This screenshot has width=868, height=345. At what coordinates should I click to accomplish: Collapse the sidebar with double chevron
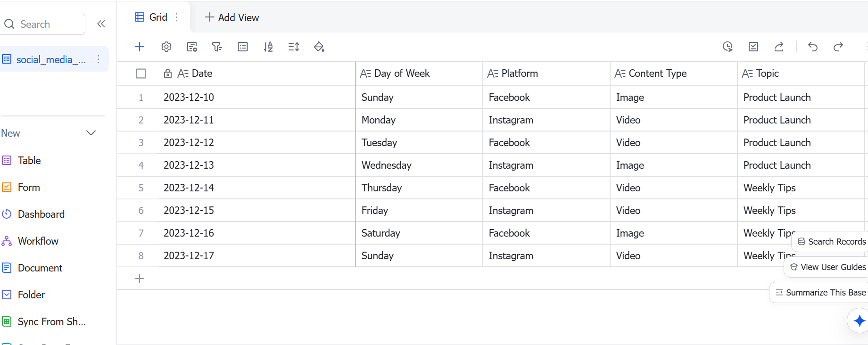[101, 24]
